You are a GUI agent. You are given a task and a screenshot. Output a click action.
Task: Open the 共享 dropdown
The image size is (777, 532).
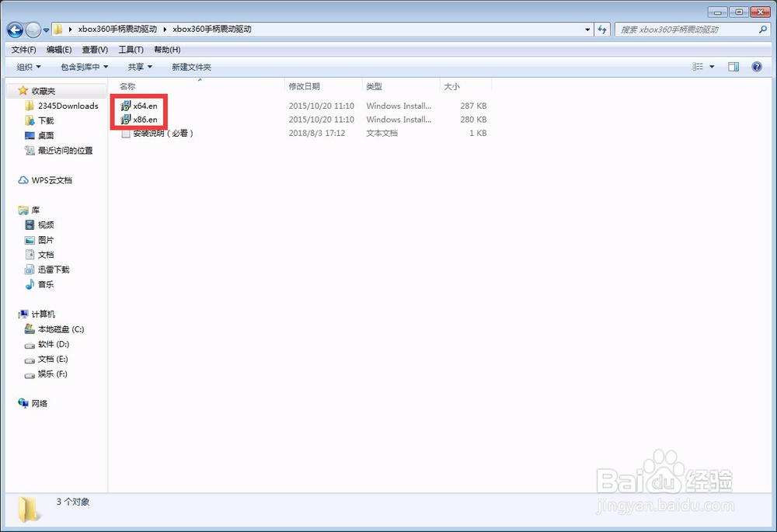point(140,67)
